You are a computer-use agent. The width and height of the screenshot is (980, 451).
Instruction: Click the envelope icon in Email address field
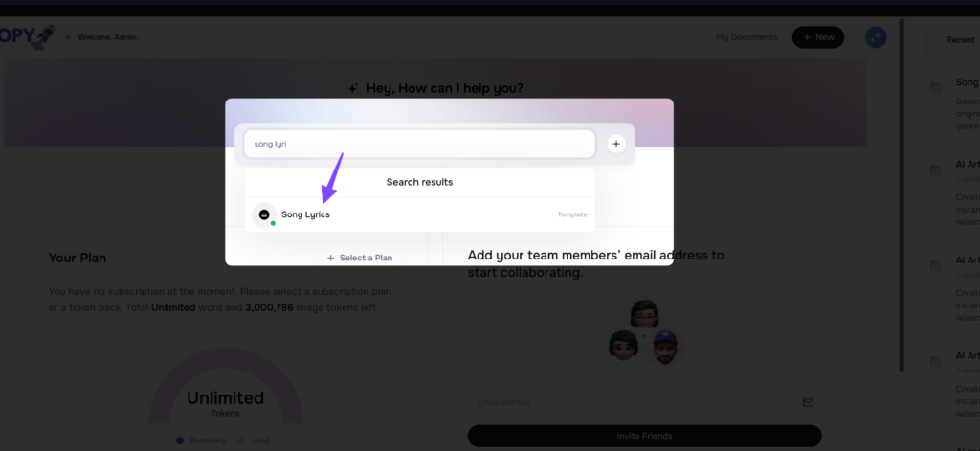[x=808, y=402]
